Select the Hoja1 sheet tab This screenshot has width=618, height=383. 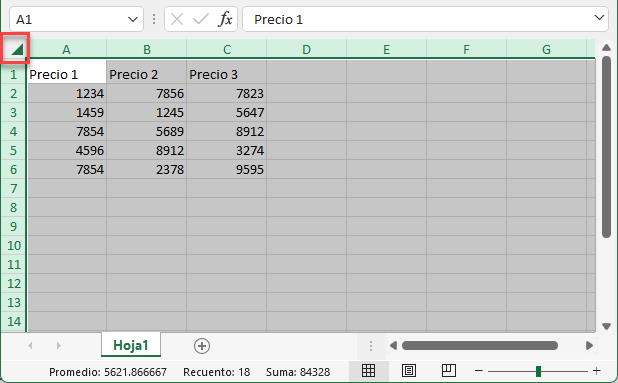pyautogui.click(x=131, y=345)
